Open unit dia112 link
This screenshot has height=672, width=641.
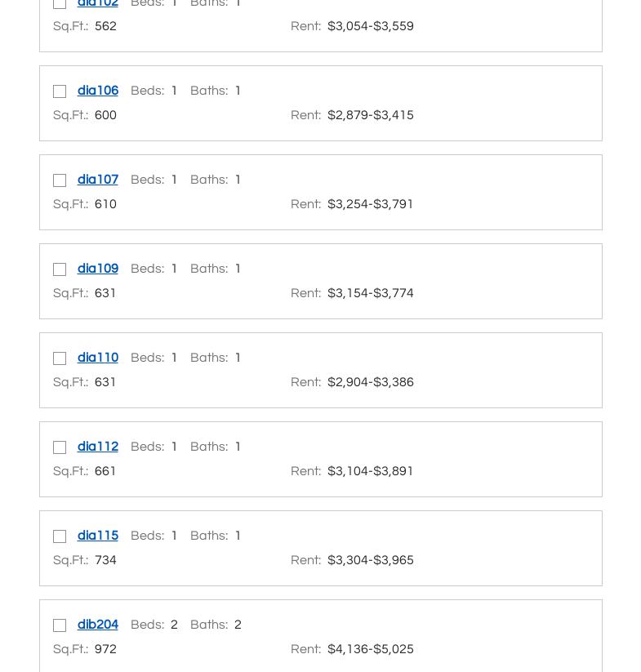(98, 447)
